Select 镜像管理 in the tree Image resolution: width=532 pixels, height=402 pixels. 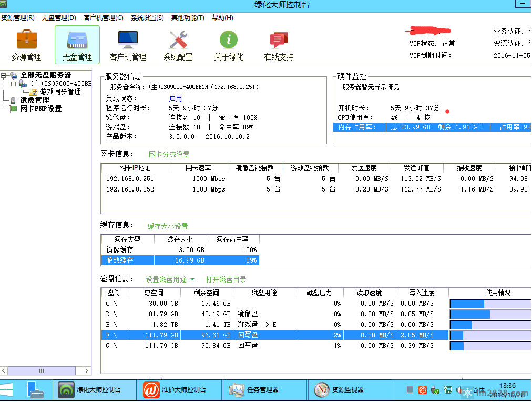35,100
